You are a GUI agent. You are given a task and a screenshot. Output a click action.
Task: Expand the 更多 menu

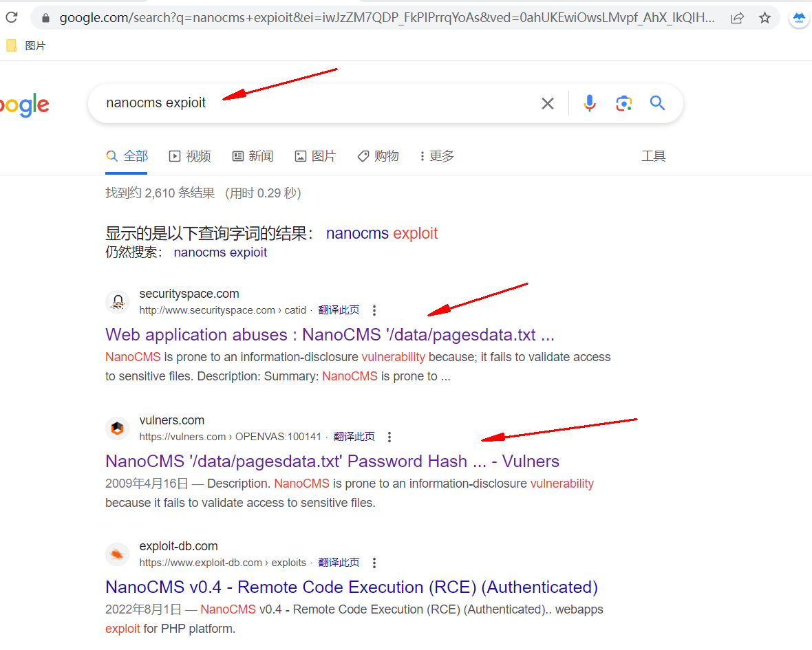click(437, 155)
